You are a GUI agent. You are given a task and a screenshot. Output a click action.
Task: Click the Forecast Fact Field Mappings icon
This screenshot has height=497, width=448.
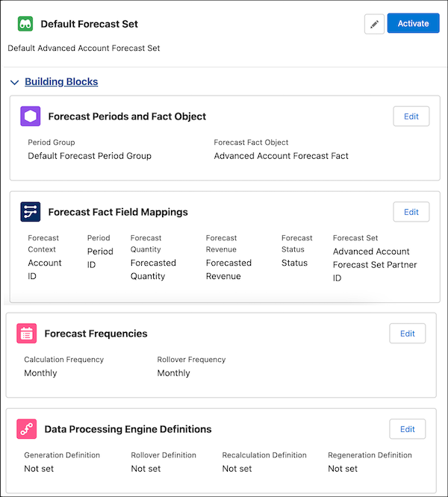pyautogui.click(x=30, y=212)
